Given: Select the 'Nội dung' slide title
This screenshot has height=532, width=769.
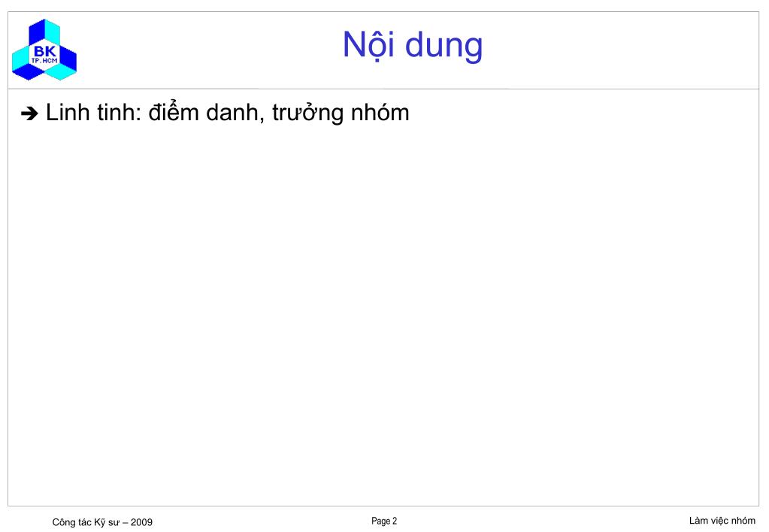Looking at the screenshot, I should coord(413,45).
